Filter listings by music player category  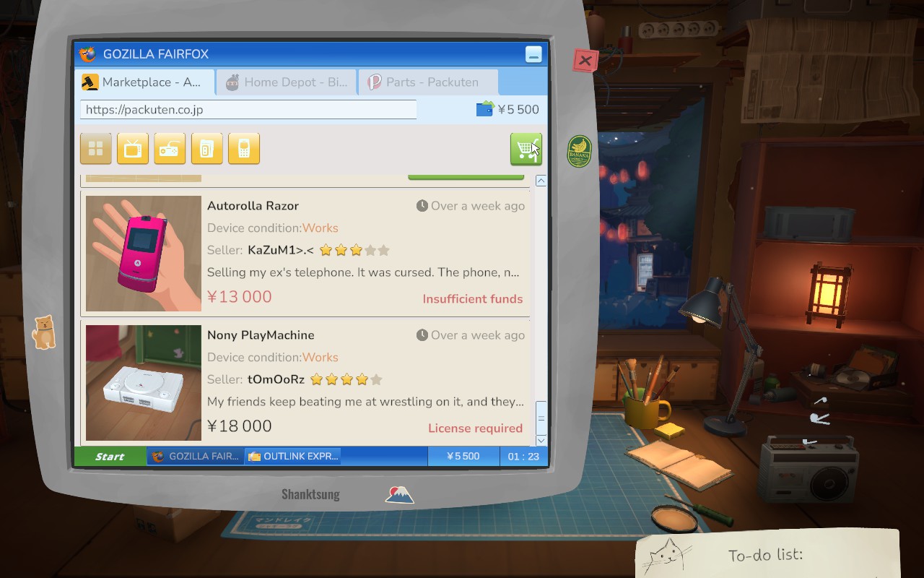[207, 149]
